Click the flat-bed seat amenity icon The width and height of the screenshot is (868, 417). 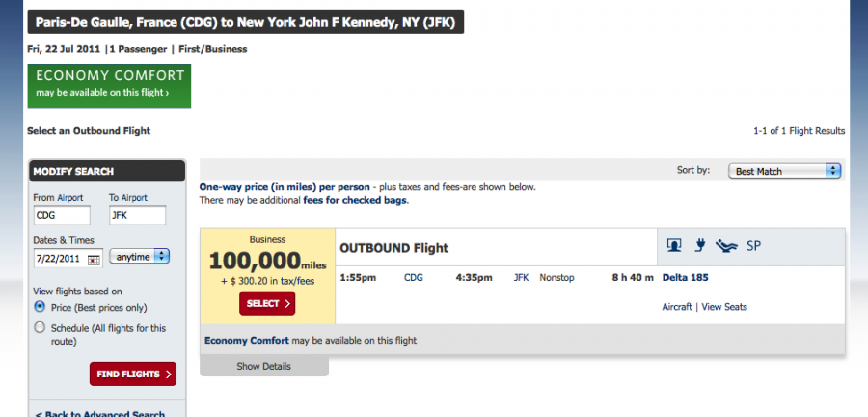pyautogui.click(x=725, y=246)
